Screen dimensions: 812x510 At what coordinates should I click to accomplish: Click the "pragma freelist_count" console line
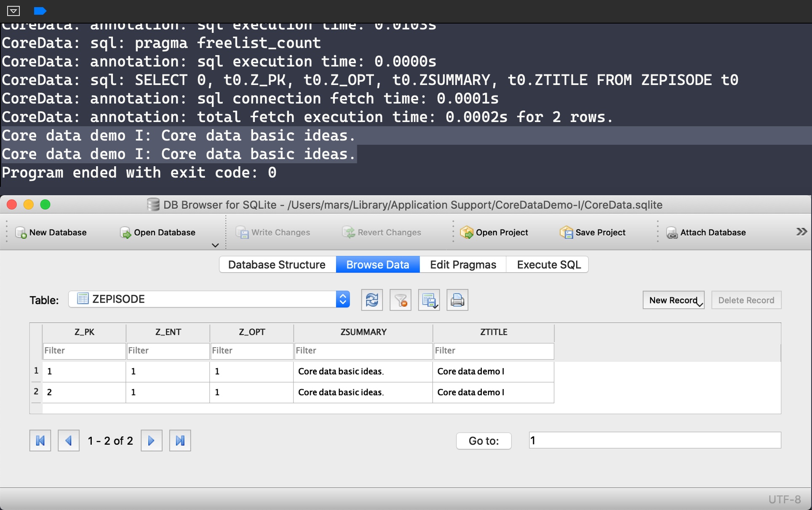click(161, 43)
